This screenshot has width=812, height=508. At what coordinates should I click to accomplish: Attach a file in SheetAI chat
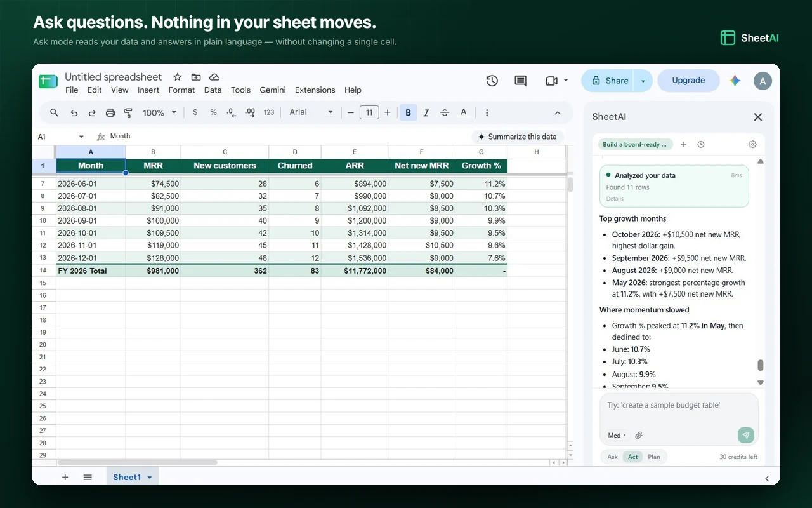coord(639,435)
